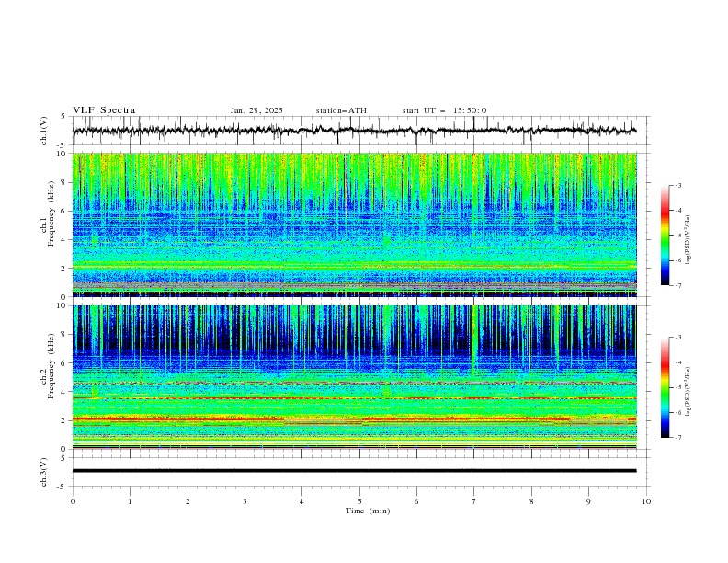Screen dimensions: 728x563
Task: Click the date text "Jan. 28, 2025"
Action: click(256, 110)
